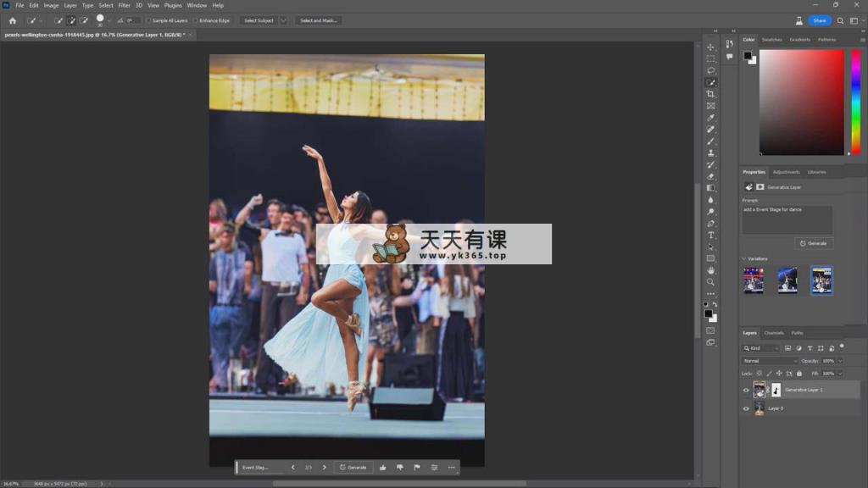Toggle adjustment layer filter in Layers panel
This screenshot has height=488, width=868.
(x=798, y=348)
